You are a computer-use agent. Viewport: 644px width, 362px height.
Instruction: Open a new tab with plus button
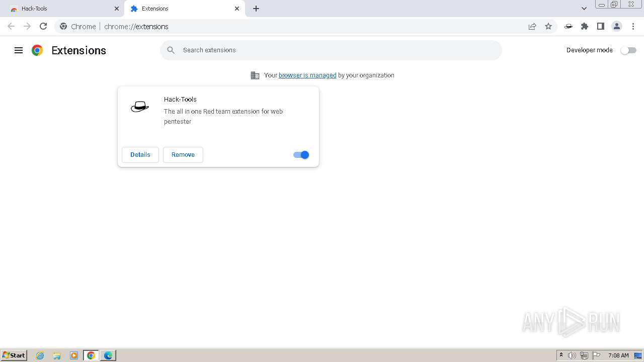click(256, 9)
